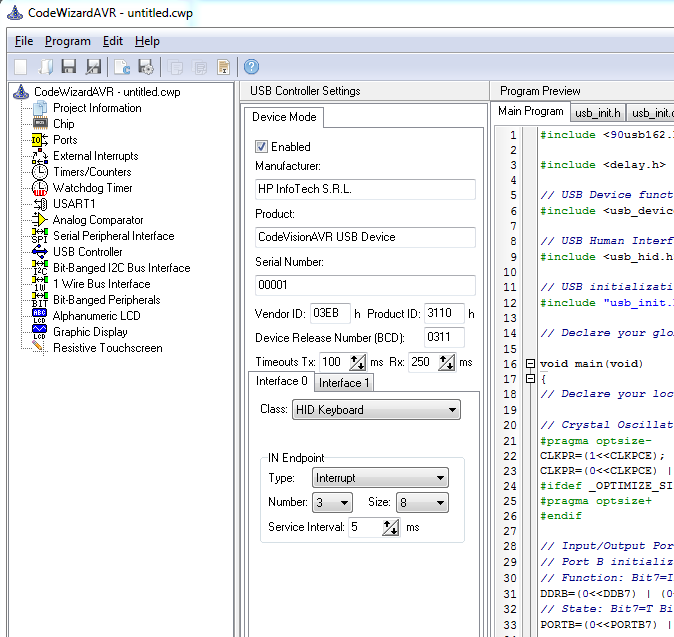Open External Interrupts settings
The width and height of the screenshot is (674, 637).
(95, 156)
